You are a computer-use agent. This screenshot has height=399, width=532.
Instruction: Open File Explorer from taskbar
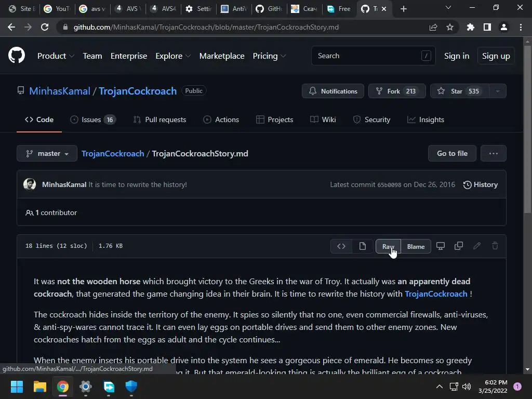39,387
